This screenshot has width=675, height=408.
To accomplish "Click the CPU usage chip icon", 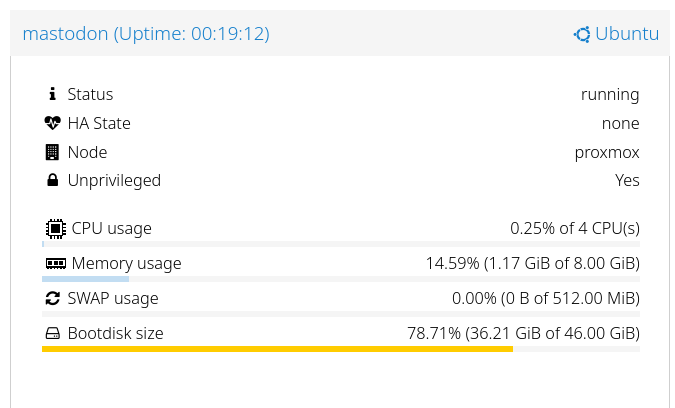I will [x=56, y=228].
